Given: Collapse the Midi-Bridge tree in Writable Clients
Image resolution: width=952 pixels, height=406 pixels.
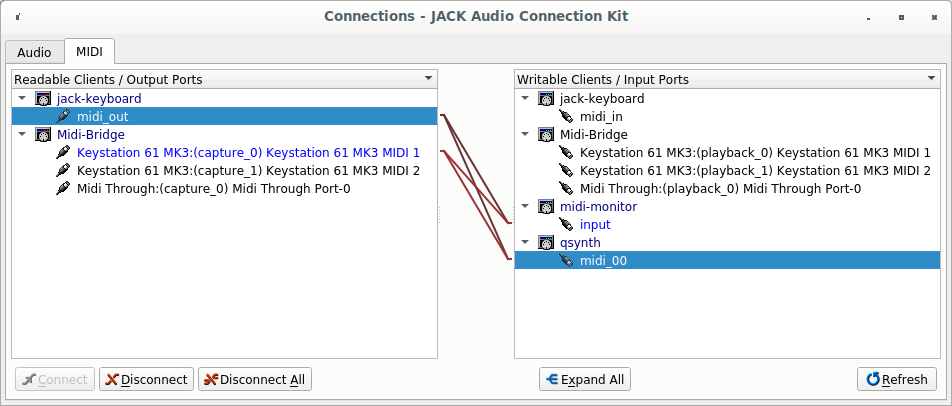Looking at the screenshot, I should (526, 135).
